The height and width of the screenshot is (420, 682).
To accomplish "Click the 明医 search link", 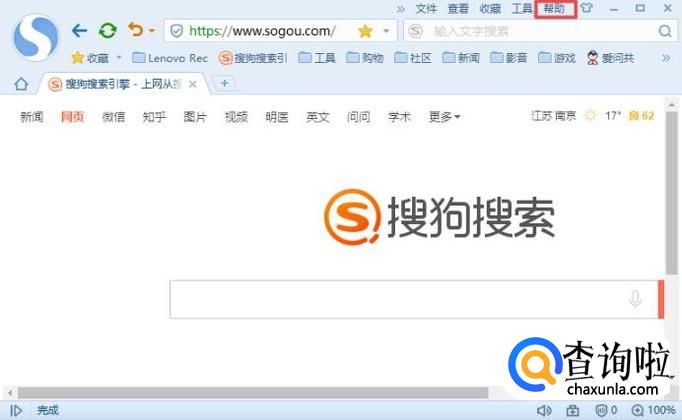I will pos(277,117).
